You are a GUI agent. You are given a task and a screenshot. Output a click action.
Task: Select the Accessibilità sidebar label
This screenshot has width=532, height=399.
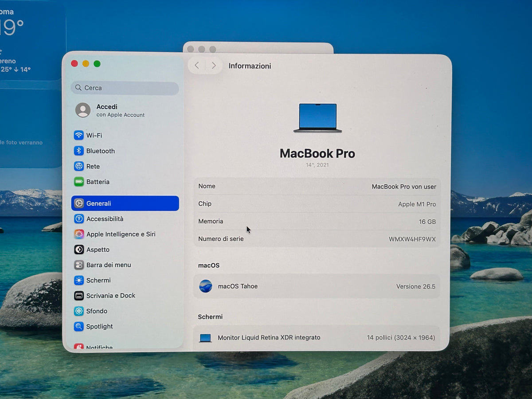click(x=105, y=219)
